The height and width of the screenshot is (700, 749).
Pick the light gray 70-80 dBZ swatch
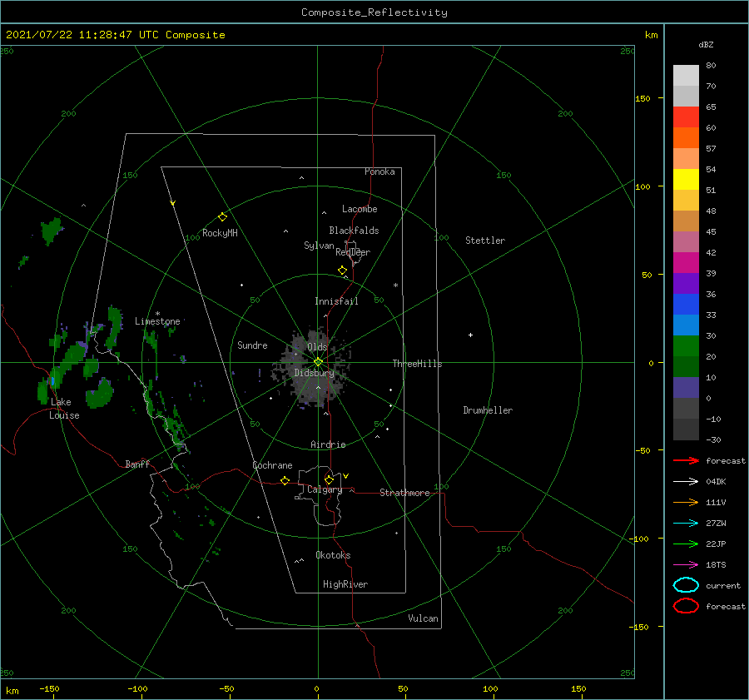point(686,76)
